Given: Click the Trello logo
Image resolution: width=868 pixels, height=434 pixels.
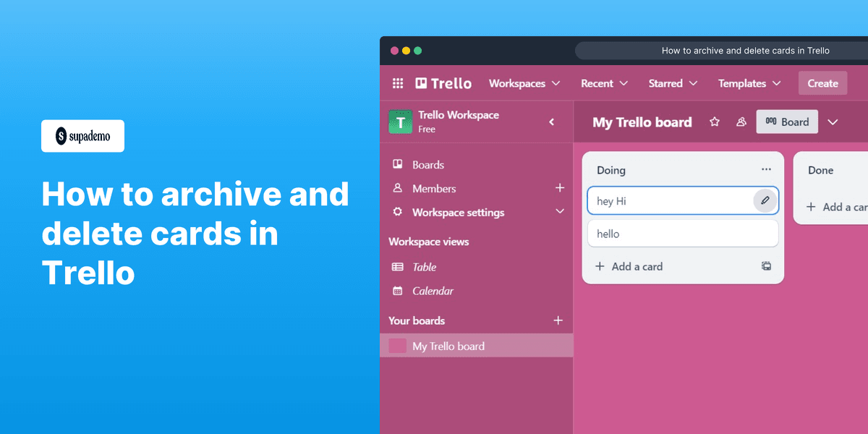Looking at the screenshot, I should click(x=443, y=82).
